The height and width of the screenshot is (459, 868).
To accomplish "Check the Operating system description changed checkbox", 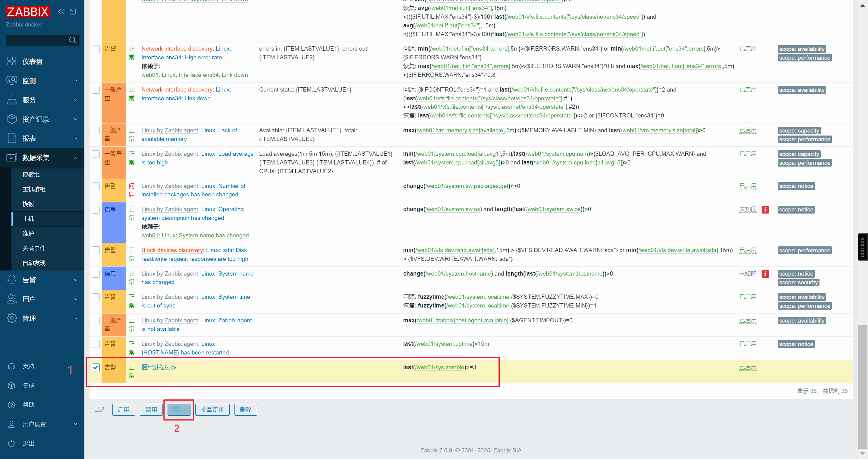I will point(96,209).
